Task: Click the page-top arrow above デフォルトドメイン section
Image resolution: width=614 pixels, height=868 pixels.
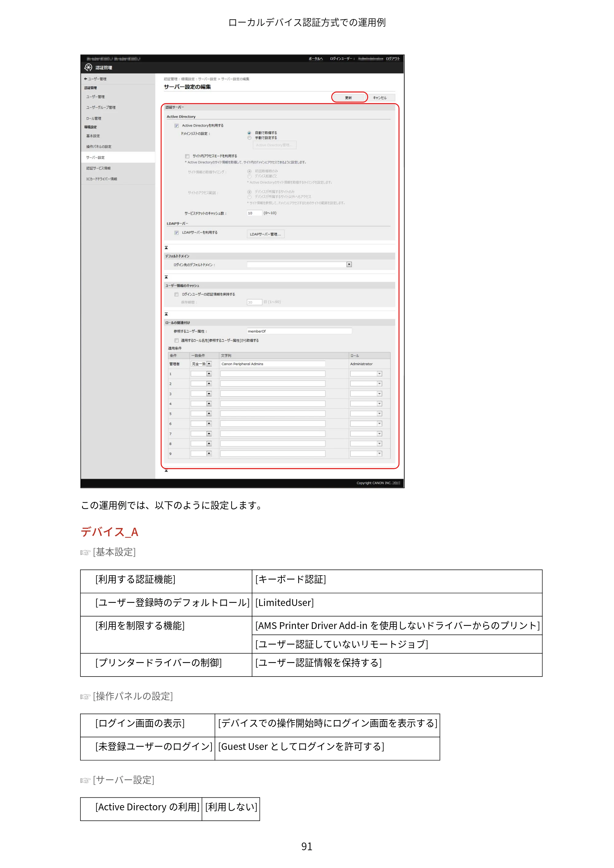Action: tap(166, 248)
